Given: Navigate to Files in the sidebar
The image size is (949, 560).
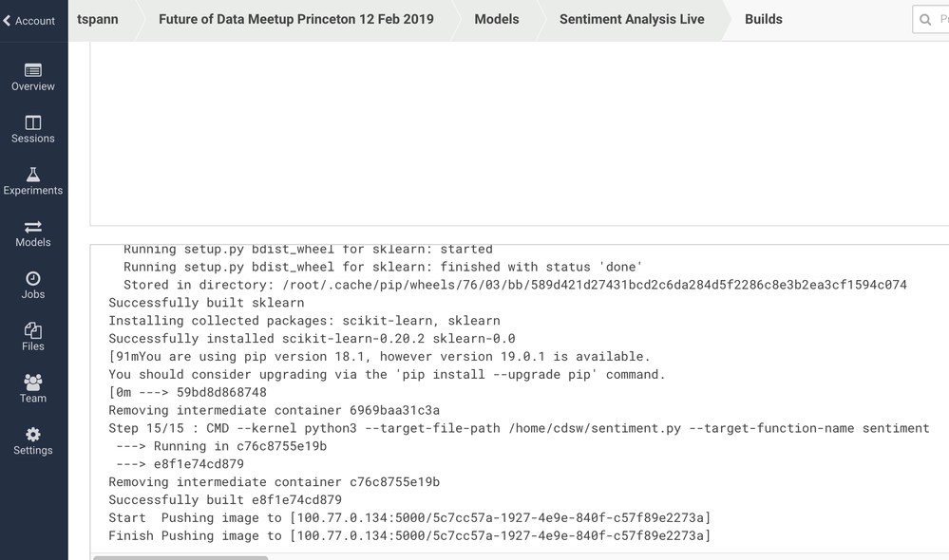Looking at the screenshot, I should click(33, 330).
